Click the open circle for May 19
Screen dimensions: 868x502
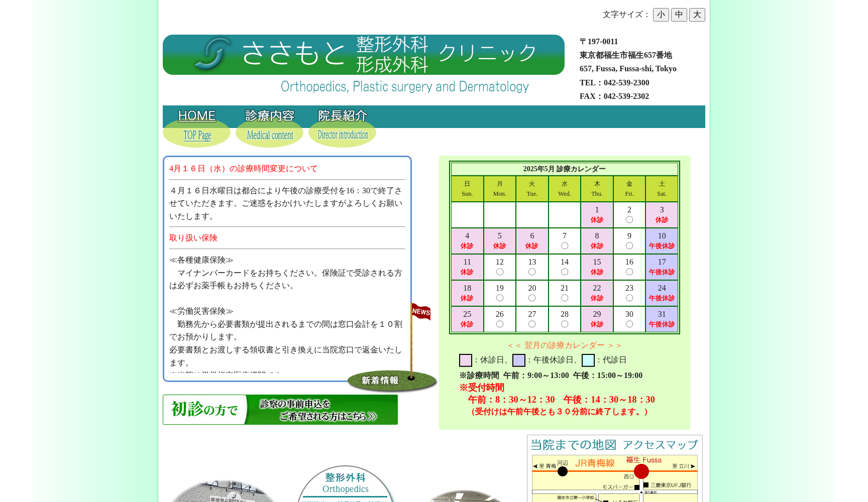pyautogui.click(x=500, y=298)
